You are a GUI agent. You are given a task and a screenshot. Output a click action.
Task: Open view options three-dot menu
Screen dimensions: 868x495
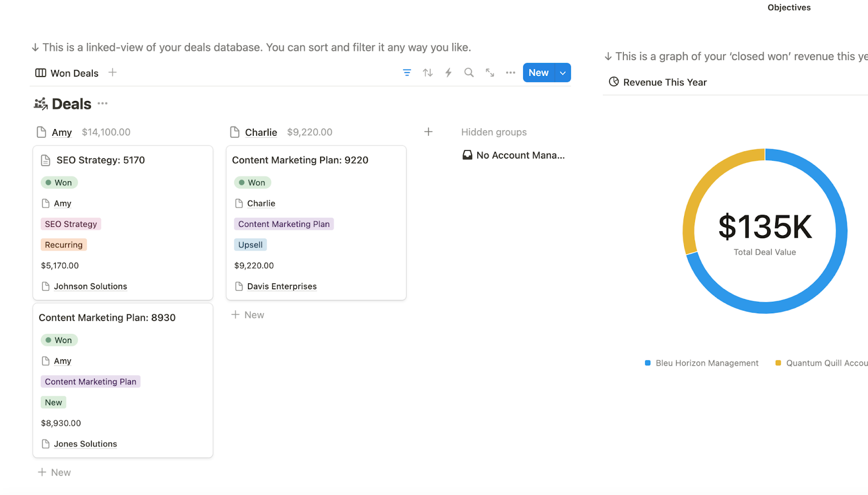pos(510,73)
